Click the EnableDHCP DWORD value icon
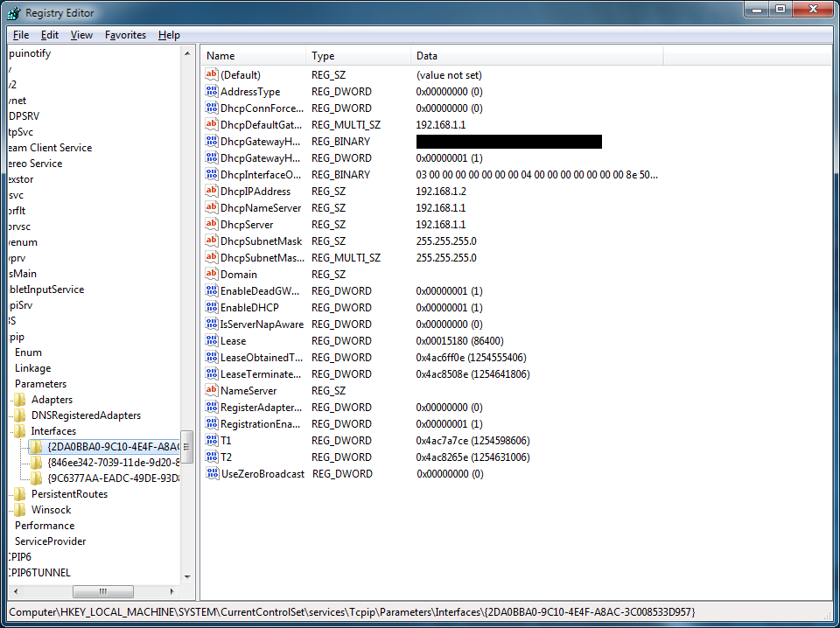This screenshot has width=840, height=628. click(x=212, y=307)
